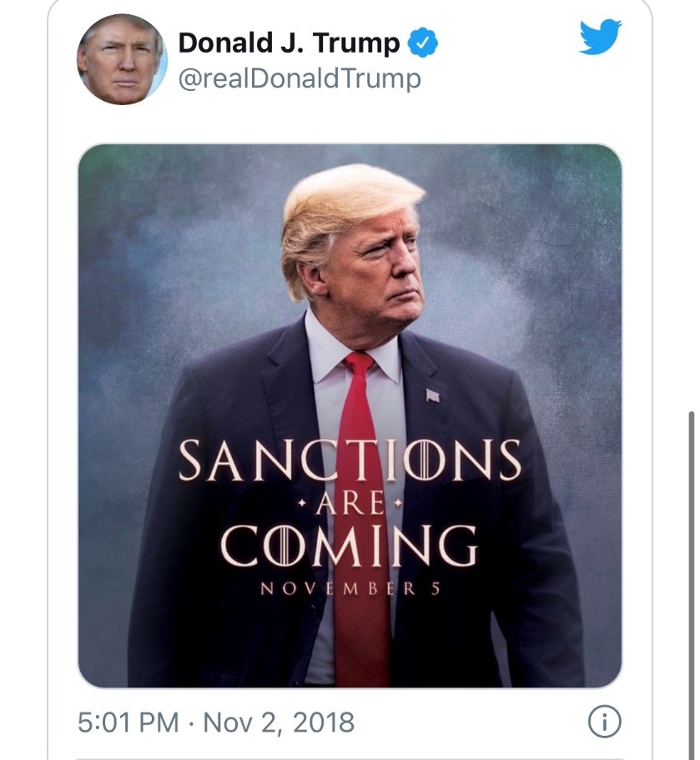Viewport: 700px width, 760px height.
Task: Click the blue verified checkmark badge
Action: 423,43
